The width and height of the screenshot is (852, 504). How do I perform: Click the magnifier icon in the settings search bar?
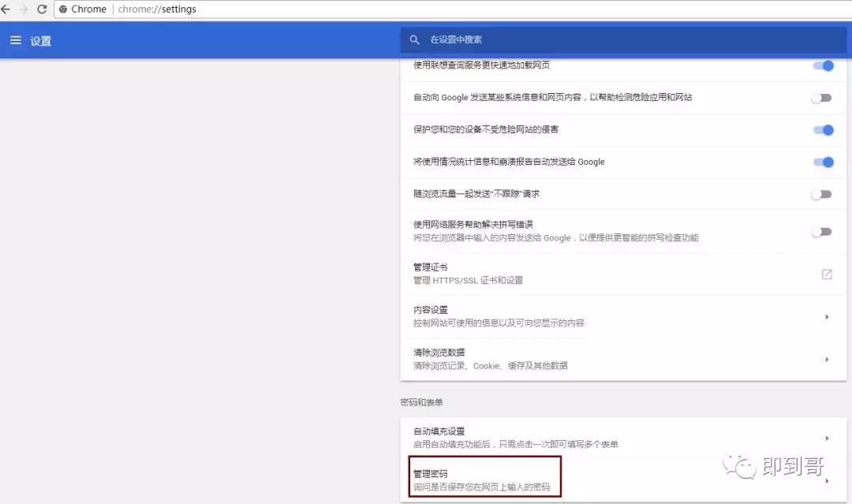415,39
